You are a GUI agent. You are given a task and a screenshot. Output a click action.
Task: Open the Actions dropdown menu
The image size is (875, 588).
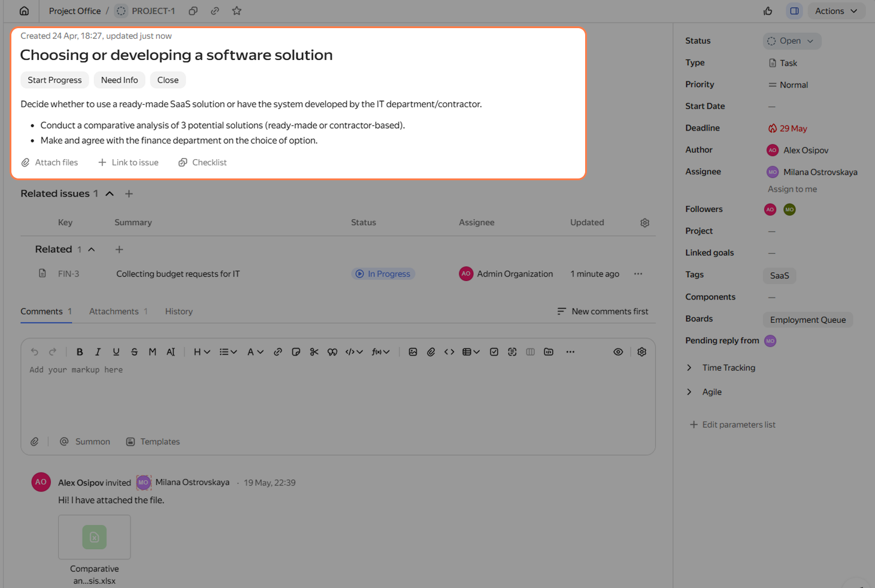[836, 11]
